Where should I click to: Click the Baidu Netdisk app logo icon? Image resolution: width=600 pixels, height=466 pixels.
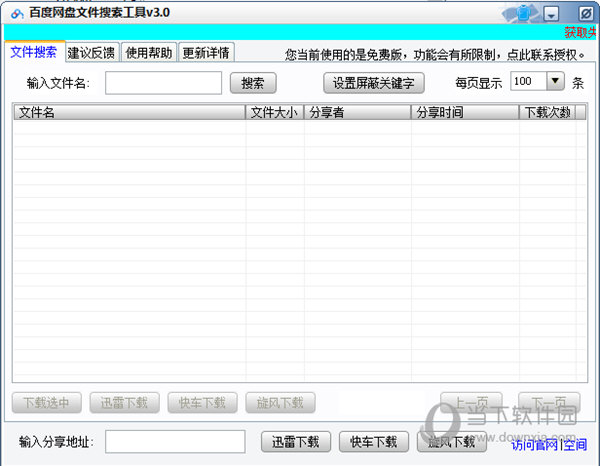[x=17, y=14]
